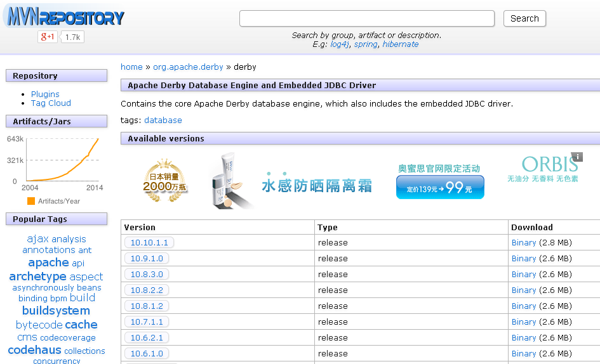The width and height of the screenshot is (600, 364).
Task: Click the aspect tag
Action: (86, 276)
